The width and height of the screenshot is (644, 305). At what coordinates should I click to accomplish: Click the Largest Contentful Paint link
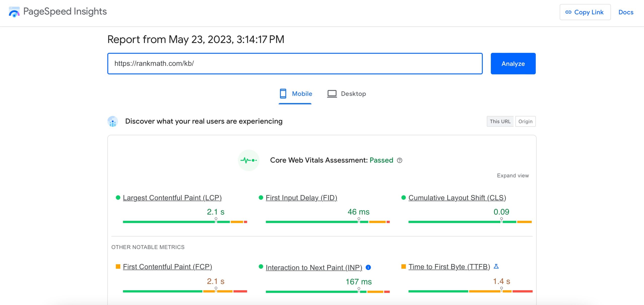point(173,197)
